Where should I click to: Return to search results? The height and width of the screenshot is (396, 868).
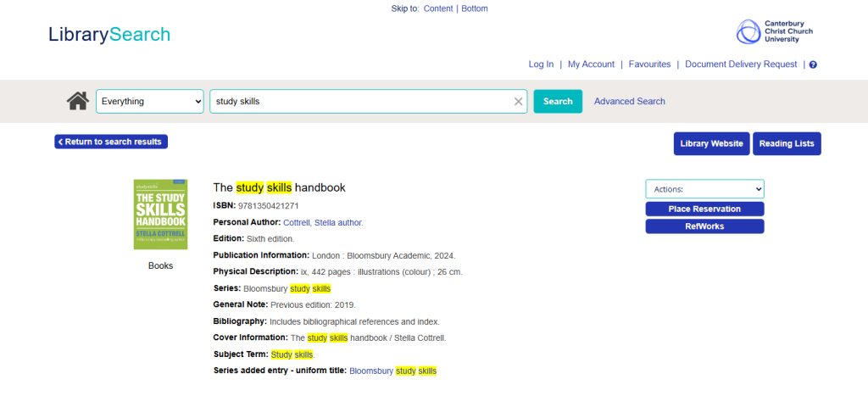click(x=111, y=142)
